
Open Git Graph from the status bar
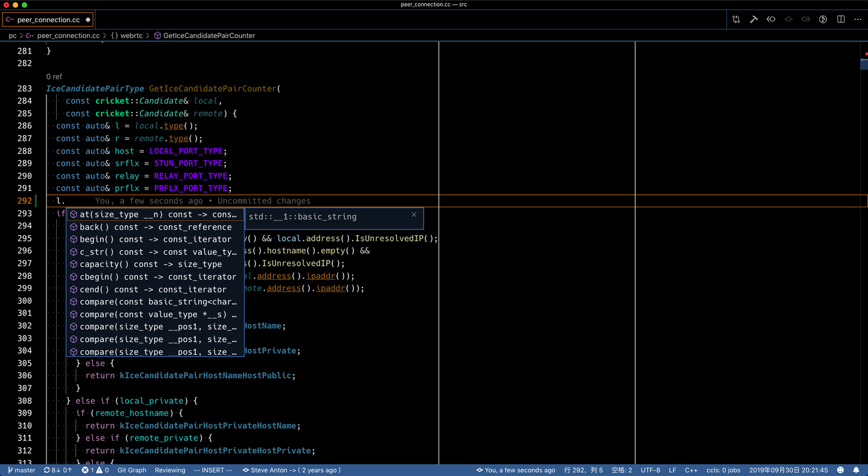pyautogui.click(x=131, y=470)
